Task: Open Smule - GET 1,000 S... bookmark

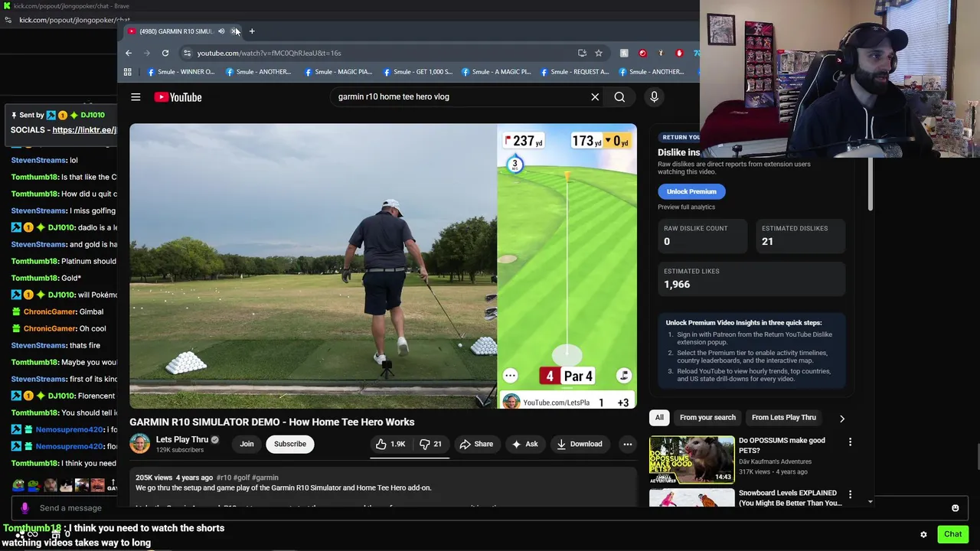Action: coord(416,72)
